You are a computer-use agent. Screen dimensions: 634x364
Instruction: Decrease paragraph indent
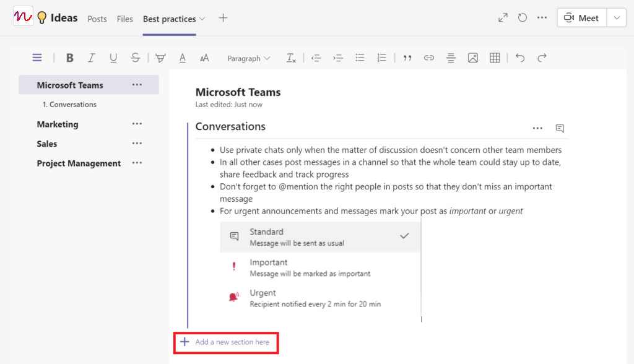click(316, 58)
